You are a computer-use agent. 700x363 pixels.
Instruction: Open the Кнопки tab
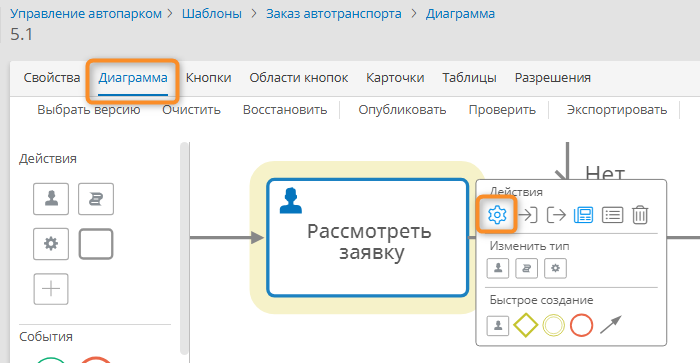pyautogui.click(x=208, y=78)
